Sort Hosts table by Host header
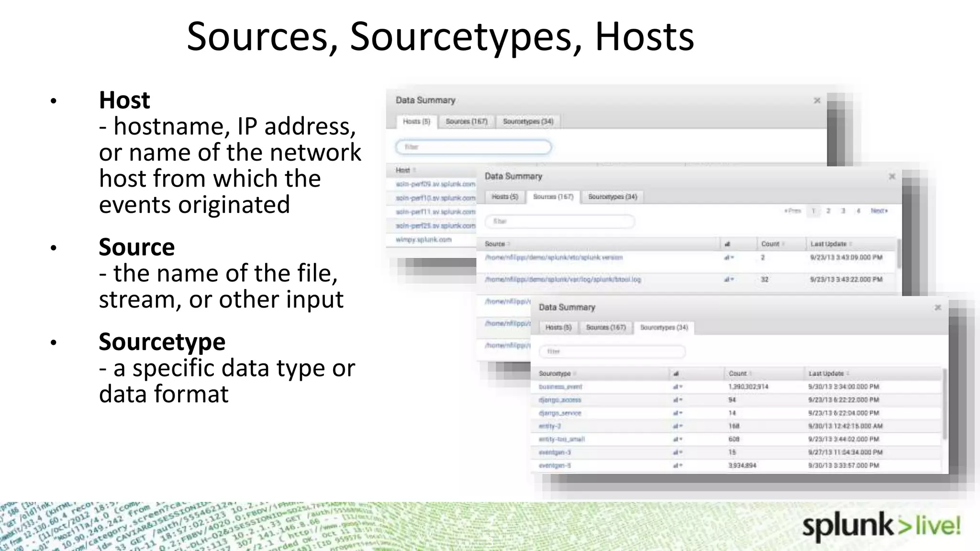 pos(405,170)
